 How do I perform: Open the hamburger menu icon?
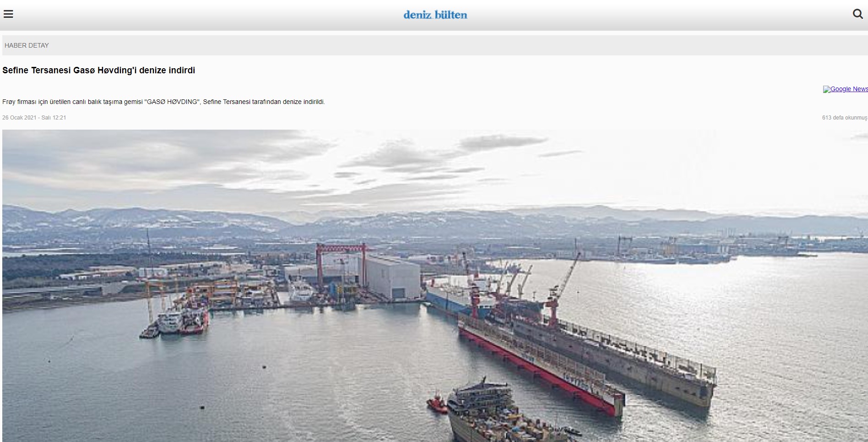(x=8, y=14)
